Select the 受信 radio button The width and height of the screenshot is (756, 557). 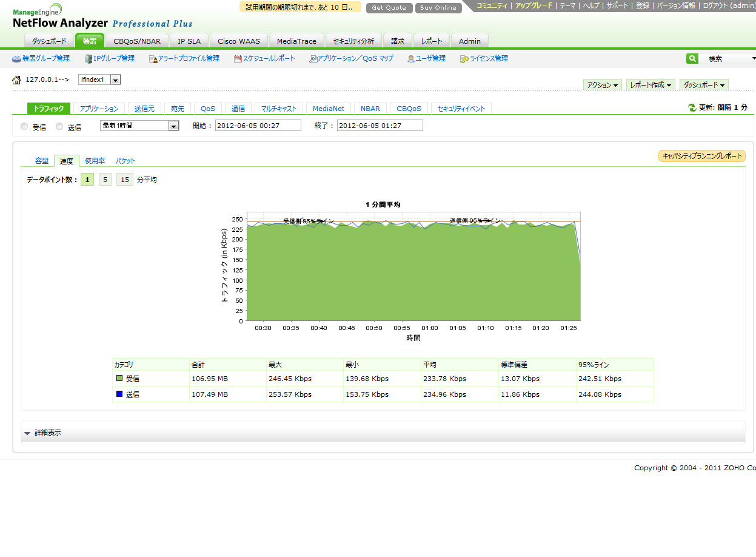[x=24, y=127]
